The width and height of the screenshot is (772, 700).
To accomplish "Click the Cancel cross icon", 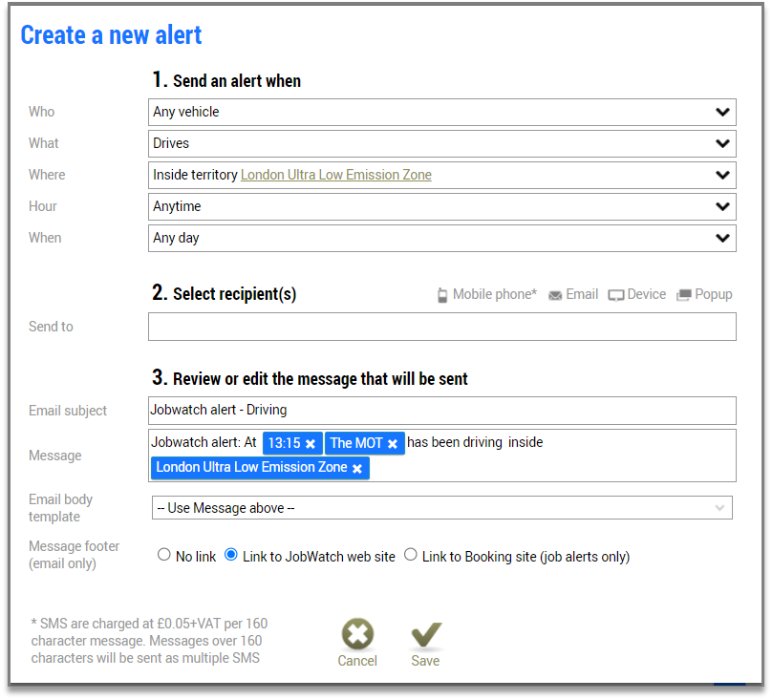I will (357, 635).
